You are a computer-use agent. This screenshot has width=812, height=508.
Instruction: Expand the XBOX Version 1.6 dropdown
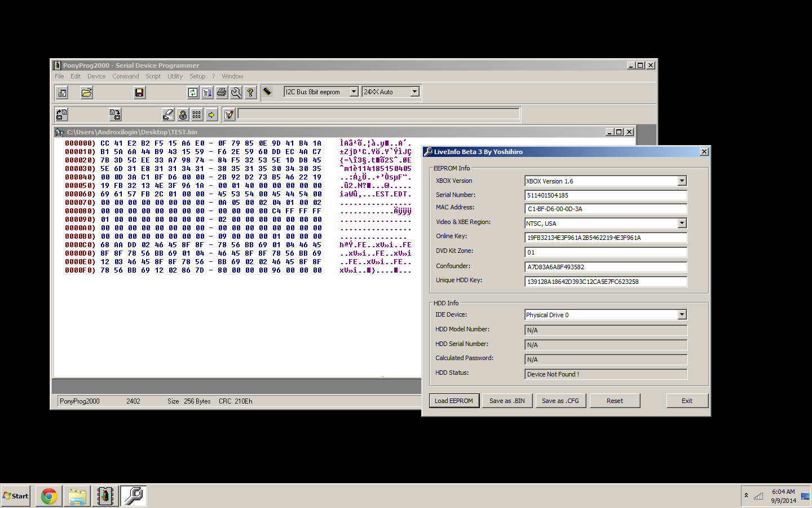[x=682, y=181]
